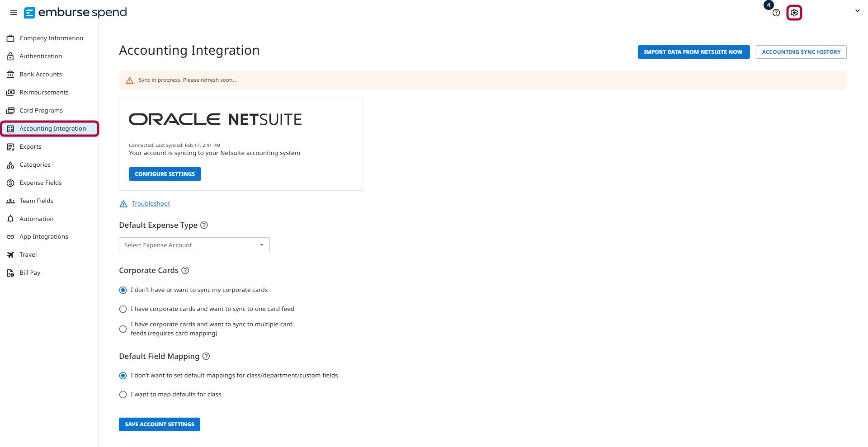Select "I want to map defaults for class"

(123, 394)
